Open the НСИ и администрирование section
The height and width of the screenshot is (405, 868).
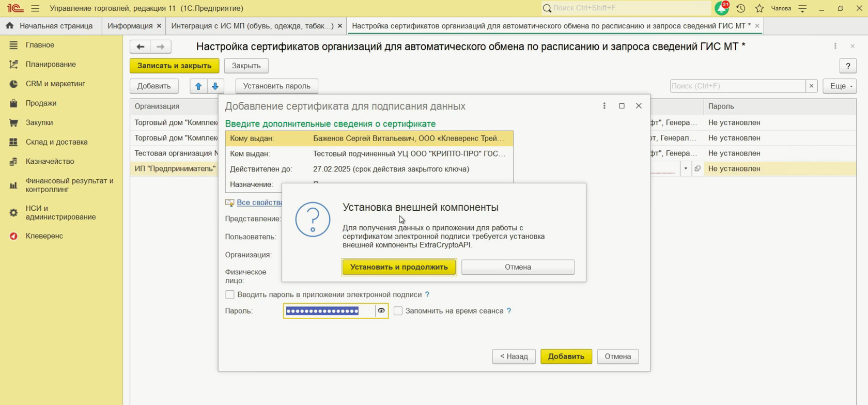[60, 213]
